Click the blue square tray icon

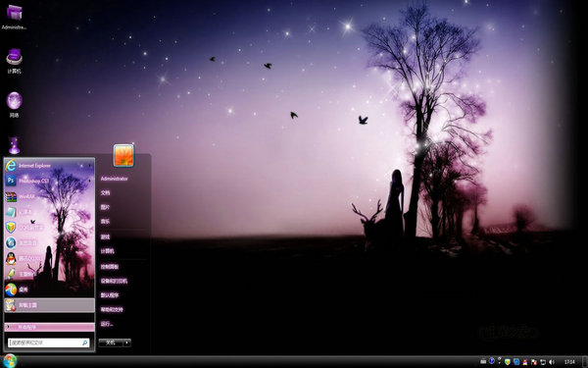point(516,361)
